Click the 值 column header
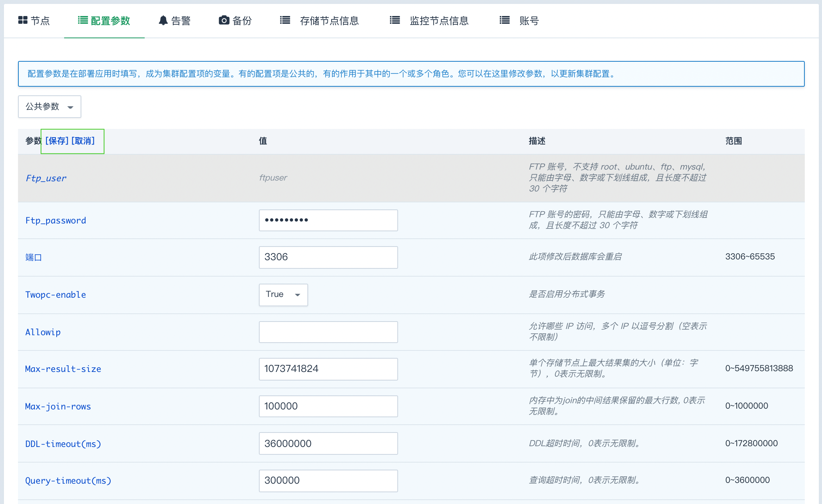Screen dimensions: 822x504 pyautogui.click(x=263, y=141)
